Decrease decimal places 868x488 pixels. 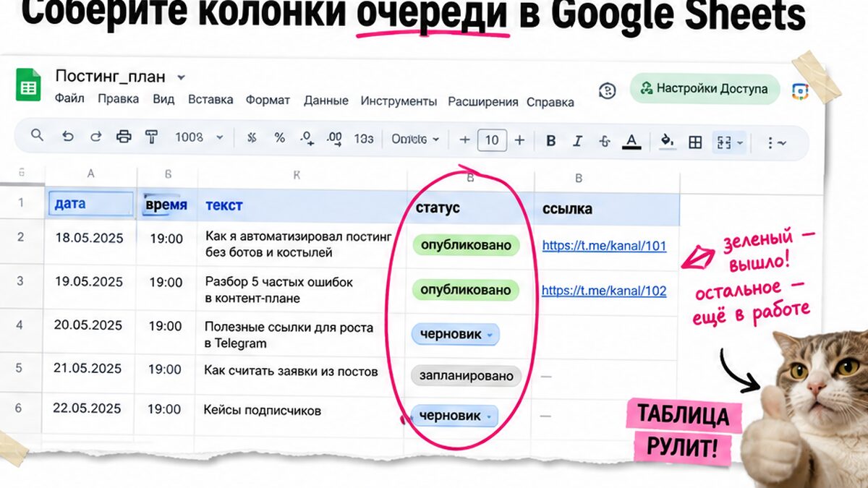click(307, 137)
